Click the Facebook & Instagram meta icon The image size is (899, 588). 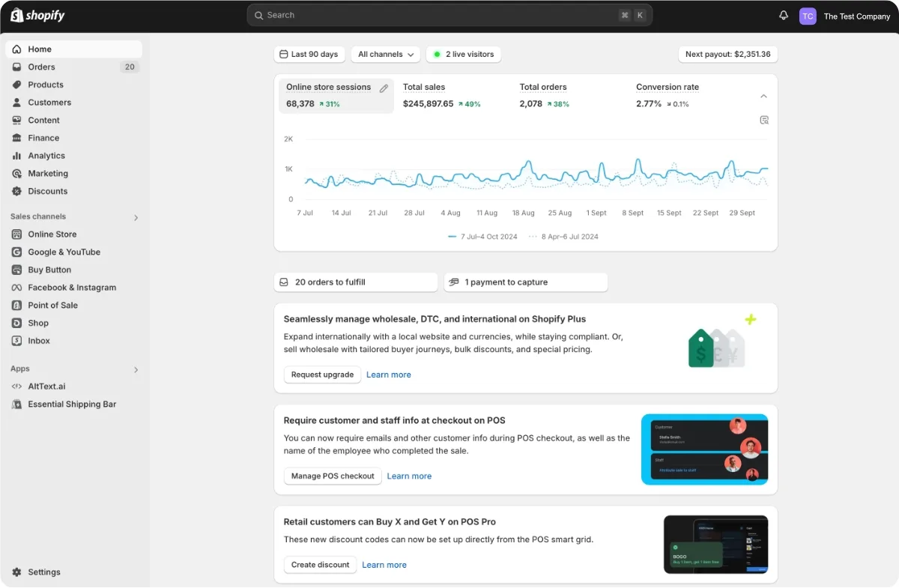click(x=16, y=288)
